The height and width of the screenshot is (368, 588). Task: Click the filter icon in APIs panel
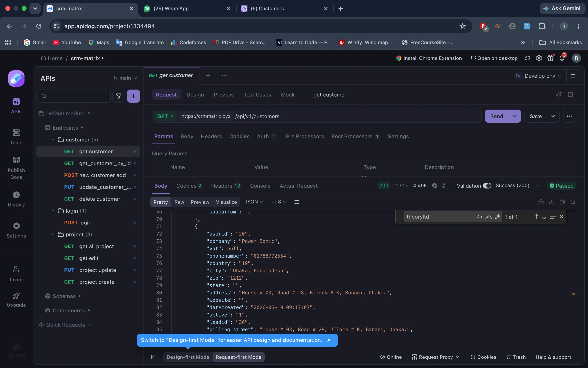(x=119, y=96)
